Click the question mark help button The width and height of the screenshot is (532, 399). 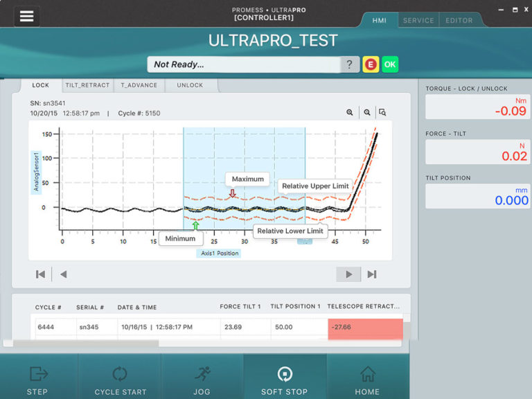pos(350,64)
